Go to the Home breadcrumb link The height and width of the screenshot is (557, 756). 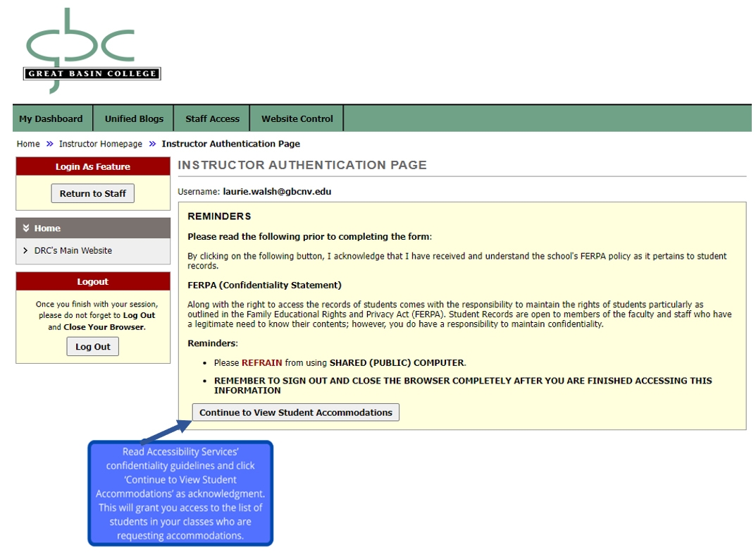pyautogui.click(x=28, y=144)
